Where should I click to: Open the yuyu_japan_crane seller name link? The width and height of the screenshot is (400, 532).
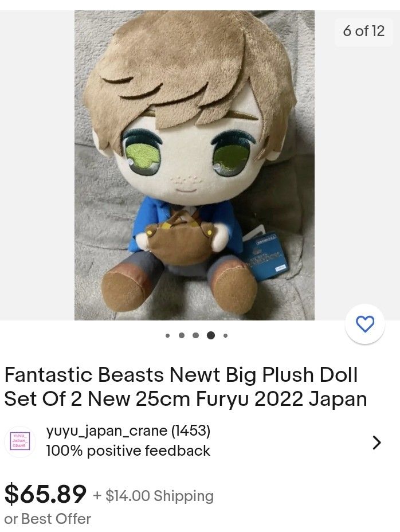107,431
